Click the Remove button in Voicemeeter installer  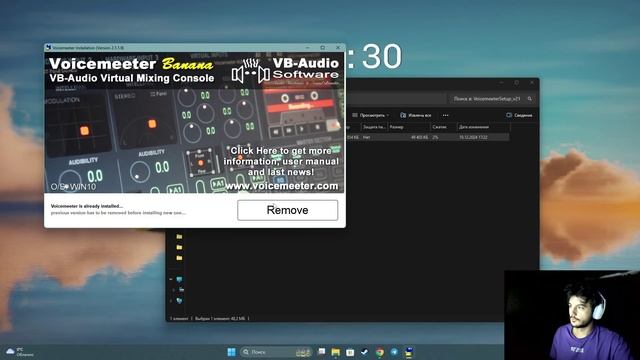click(287, 210)
